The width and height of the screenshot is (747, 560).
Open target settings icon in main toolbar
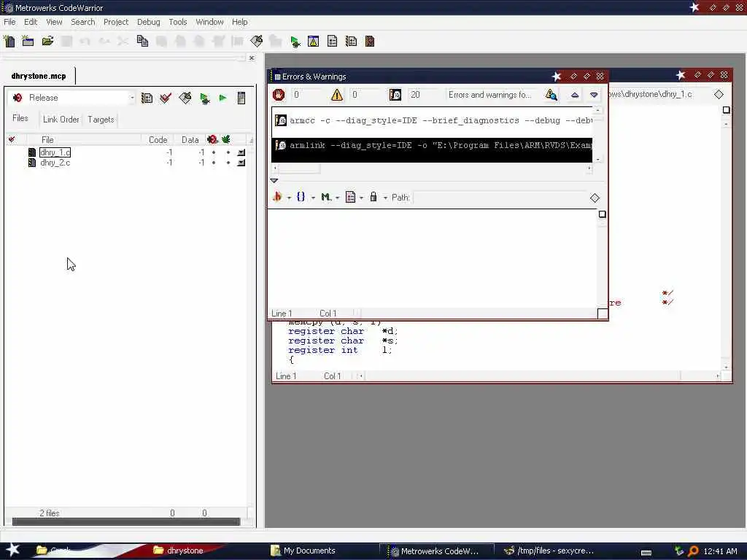[x=351, y=42]
